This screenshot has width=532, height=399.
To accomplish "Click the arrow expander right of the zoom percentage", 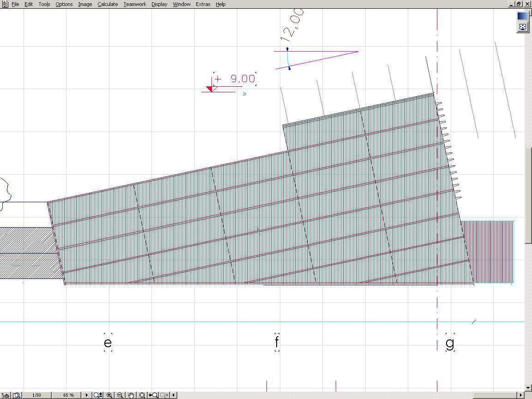I will click(86, 395).
